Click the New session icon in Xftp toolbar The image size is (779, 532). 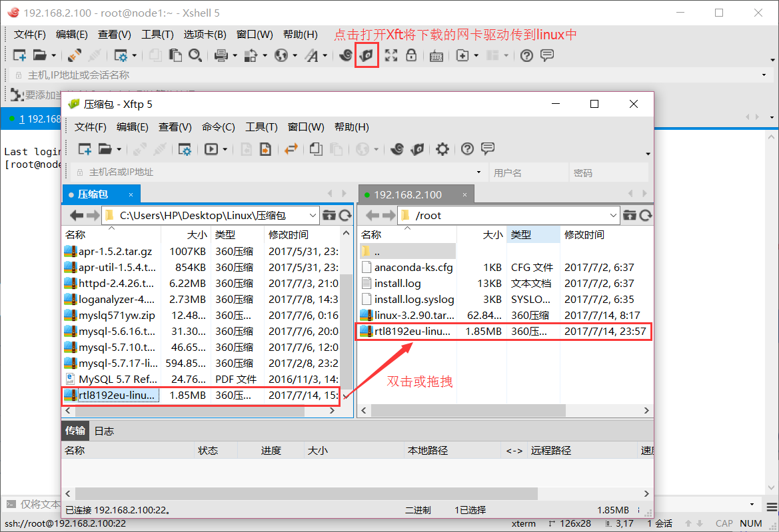pos(85,149)
